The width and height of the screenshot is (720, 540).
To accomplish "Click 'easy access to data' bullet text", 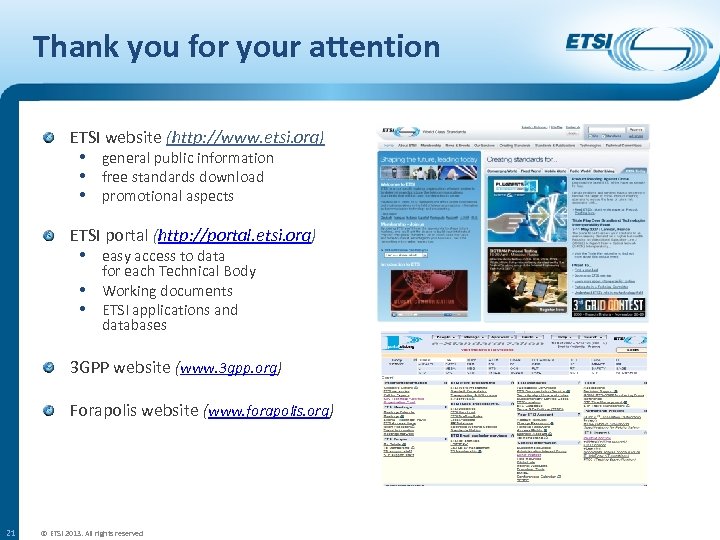I will click(x=163, y=256).
